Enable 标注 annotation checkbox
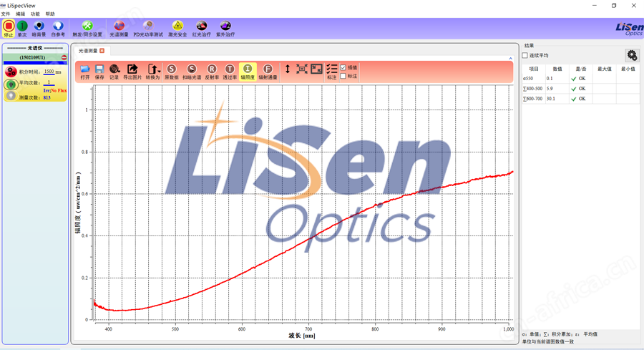 pos(343,76)
